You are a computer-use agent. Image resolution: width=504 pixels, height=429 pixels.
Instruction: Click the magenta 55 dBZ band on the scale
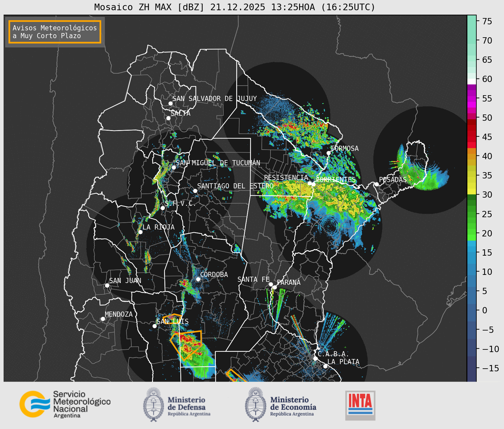[x=472, y=99]
